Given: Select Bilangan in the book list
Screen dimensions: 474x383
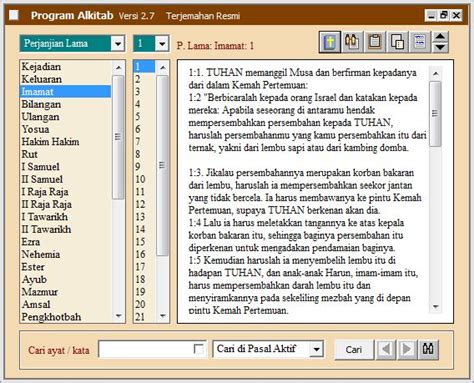Looking at the screenshot, I should [x=65, y=104].
